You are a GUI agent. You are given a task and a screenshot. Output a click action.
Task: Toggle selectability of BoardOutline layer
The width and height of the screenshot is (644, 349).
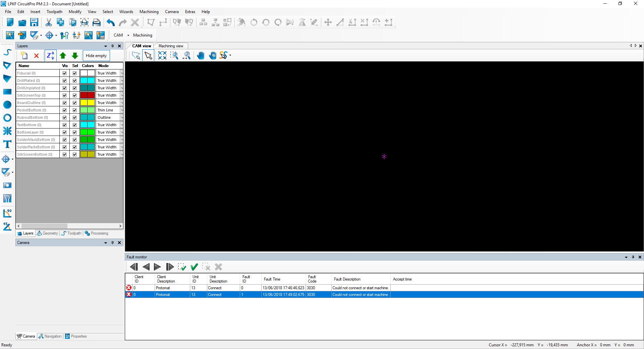75,103
